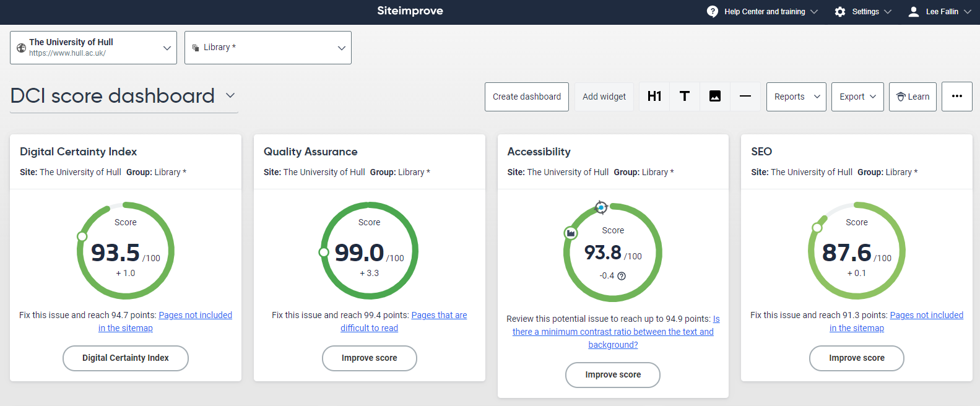This screenshot has height=406, width=980.
Task: Open the Reports menu
Action: (x=796, y=97)
